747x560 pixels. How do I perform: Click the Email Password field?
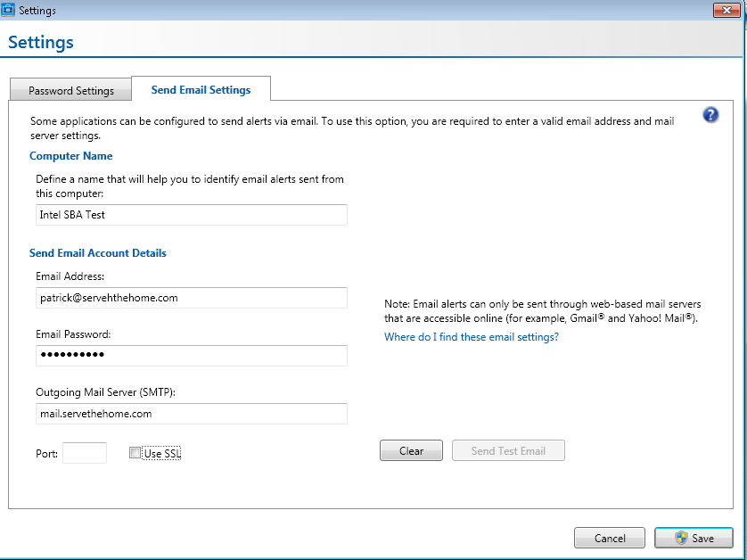[x=192, y=355]
